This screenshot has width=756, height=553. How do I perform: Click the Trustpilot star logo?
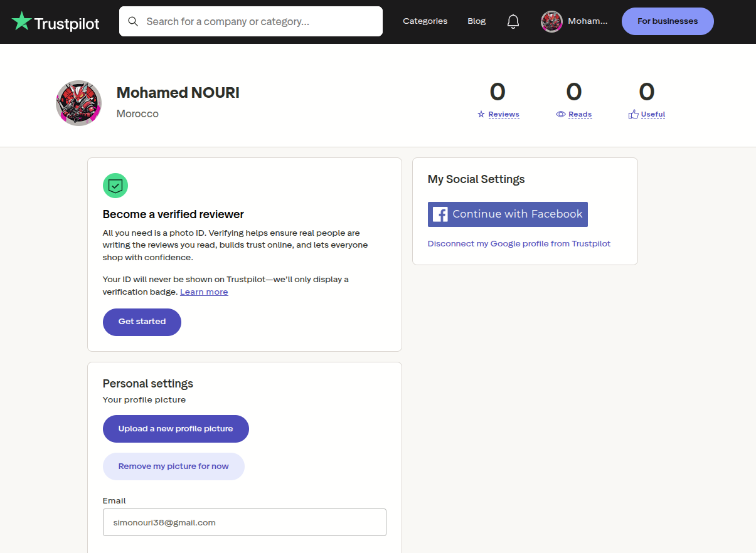[21, 21]
